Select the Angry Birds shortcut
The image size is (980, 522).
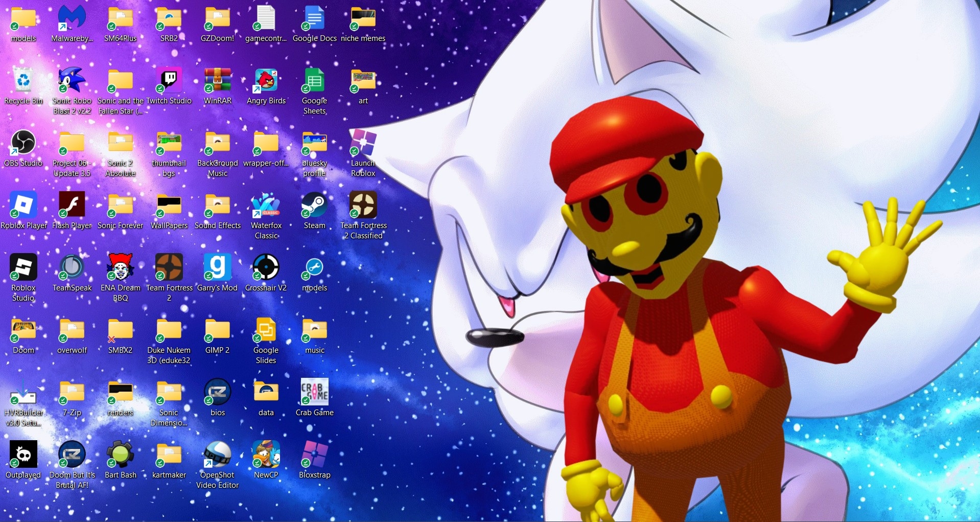(266, 81)
